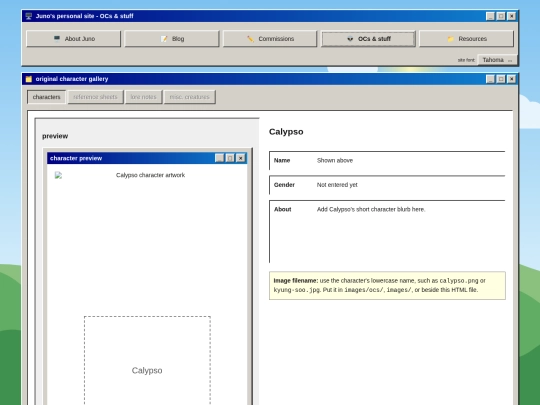Maximize the character preview window

(230, 158)
